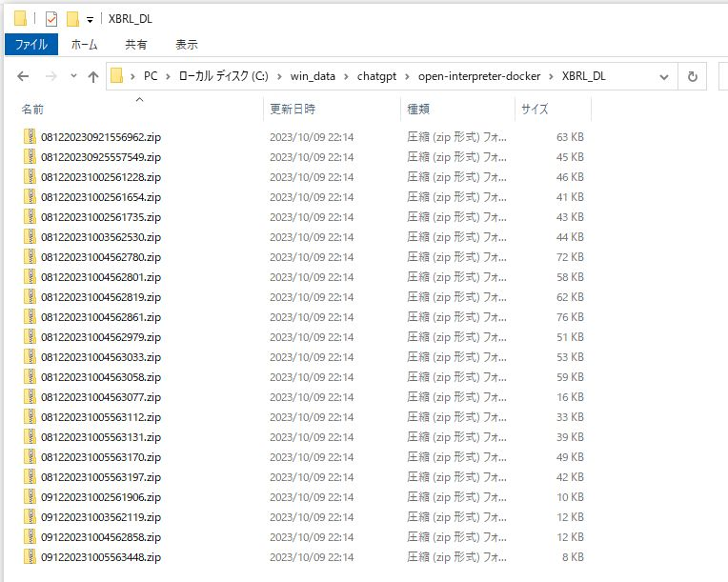
Task: Click zip icon of 081220231005563197.zip
Action: (30, 475)
